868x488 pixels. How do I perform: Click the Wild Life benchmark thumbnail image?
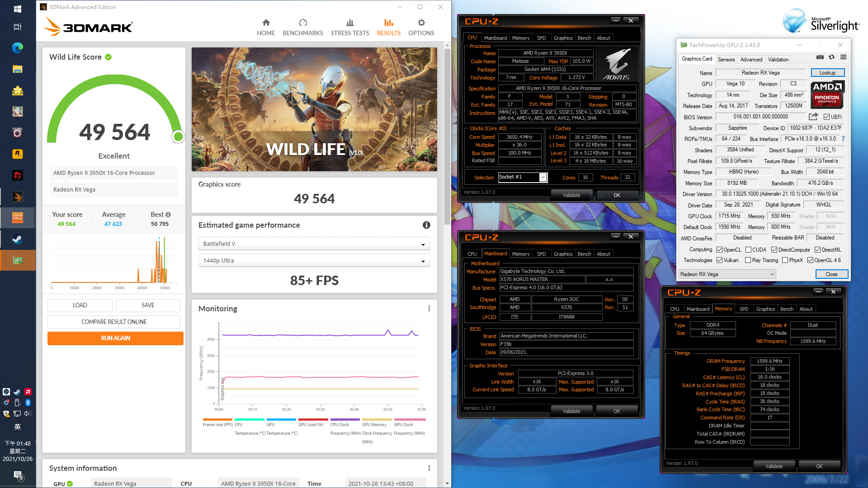tap(314, 109)
